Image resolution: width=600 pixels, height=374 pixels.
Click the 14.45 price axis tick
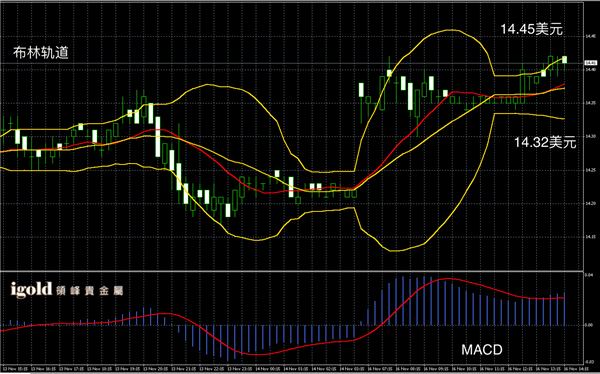click(x=590, y=37)
